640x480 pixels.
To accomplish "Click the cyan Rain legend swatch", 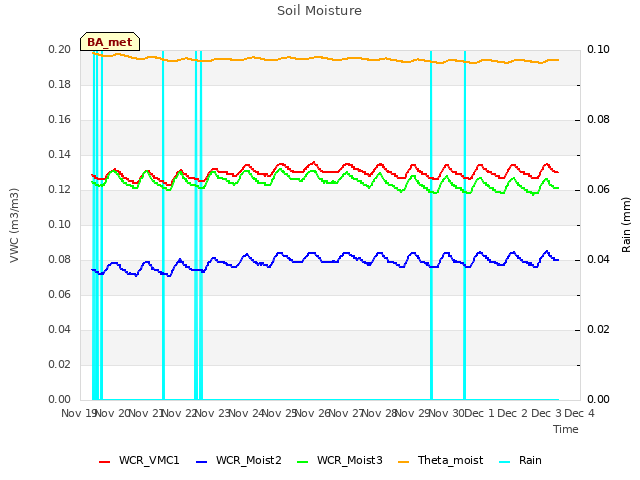I will tap(505, 462).
